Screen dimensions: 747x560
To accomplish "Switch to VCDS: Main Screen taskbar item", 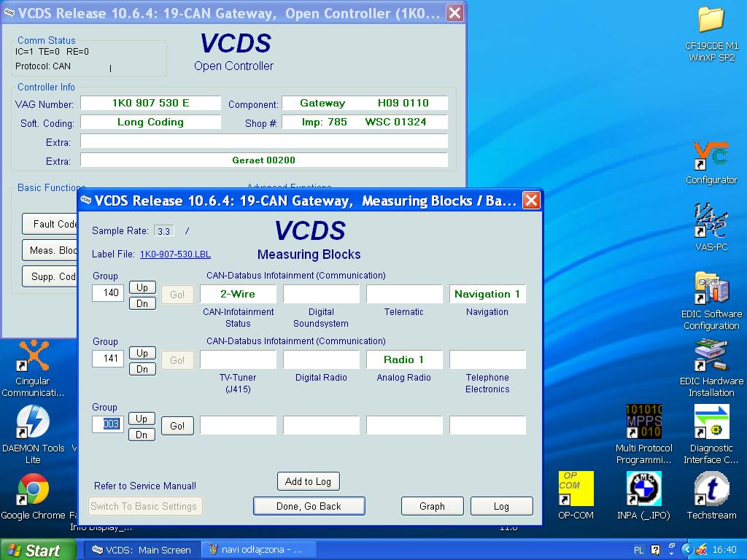I will click(142, 550).
